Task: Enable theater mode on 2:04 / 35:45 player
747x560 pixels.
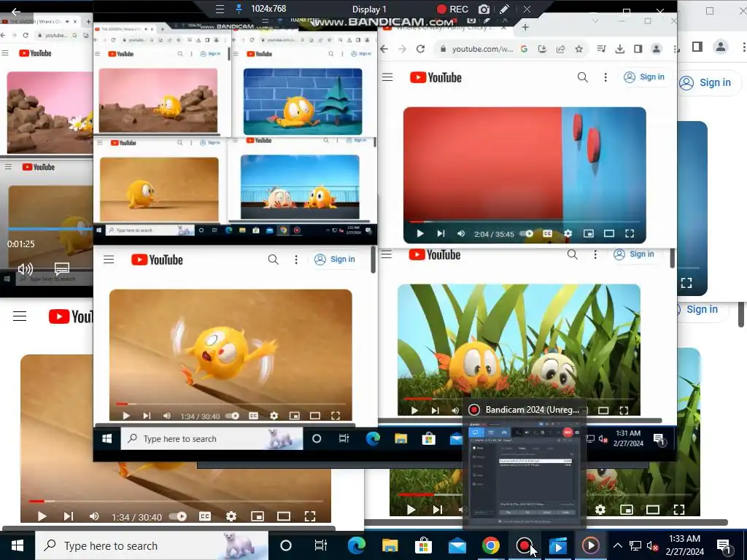Action: click(x=609, y=234)
